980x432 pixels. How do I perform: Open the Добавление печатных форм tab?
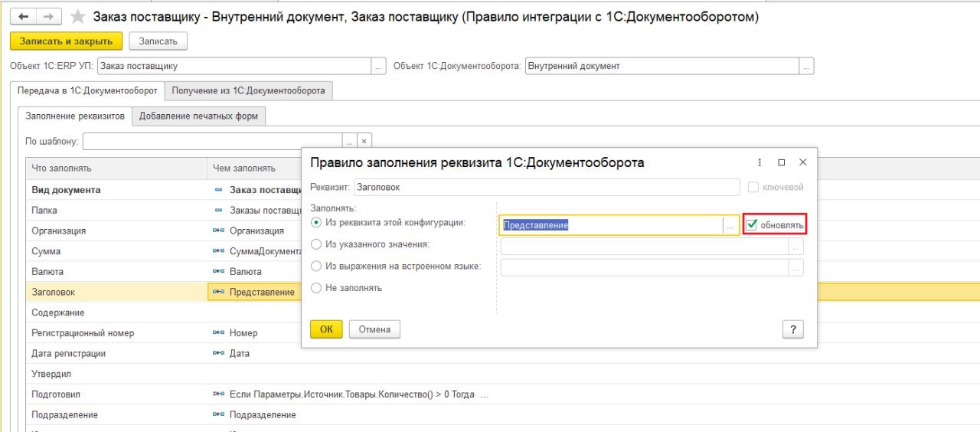click(199, 116)
